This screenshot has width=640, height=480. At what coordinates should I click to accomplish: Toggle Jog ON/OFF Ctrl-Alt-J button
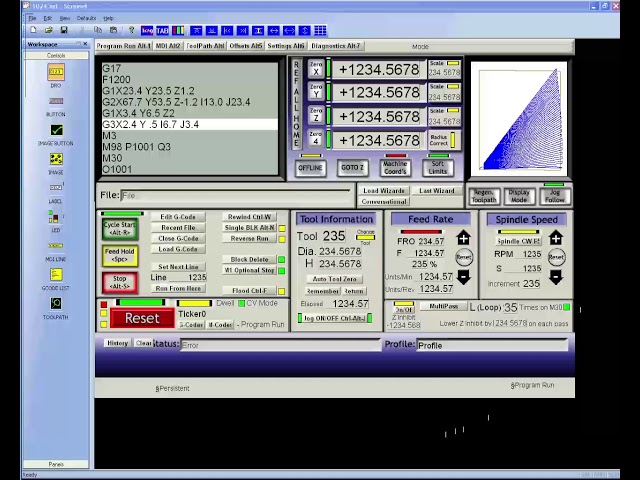pyautogui.click(x=335, y=318)
